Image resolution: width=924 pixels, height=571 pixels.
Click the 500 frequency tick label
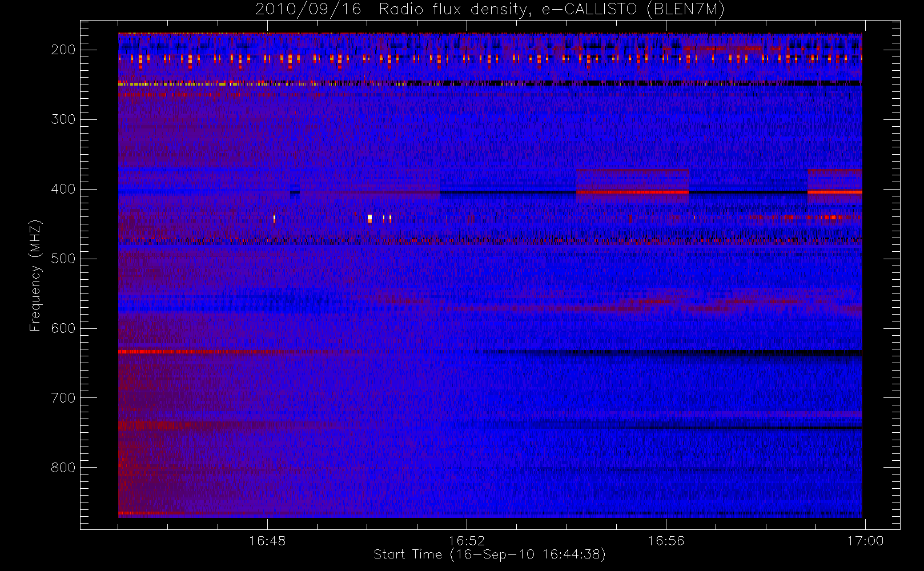click(63, 259)
